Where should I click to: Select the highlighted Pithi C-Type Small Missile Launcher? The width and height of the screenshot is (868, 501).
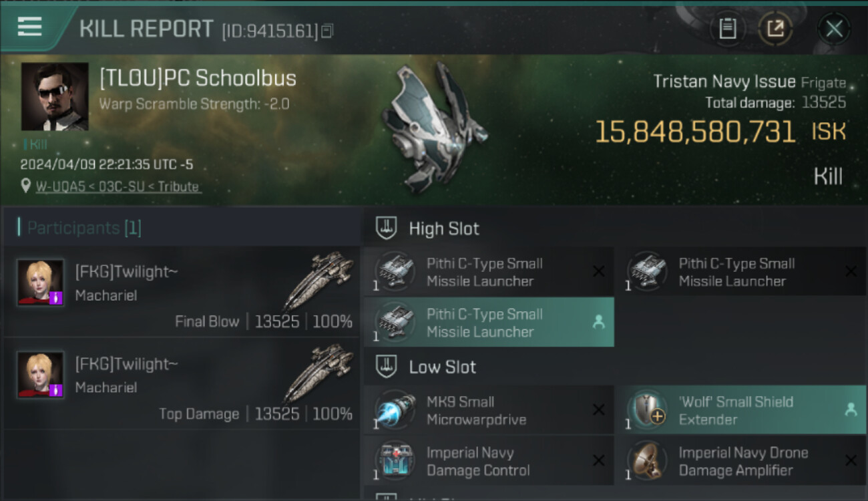point(487,323)
